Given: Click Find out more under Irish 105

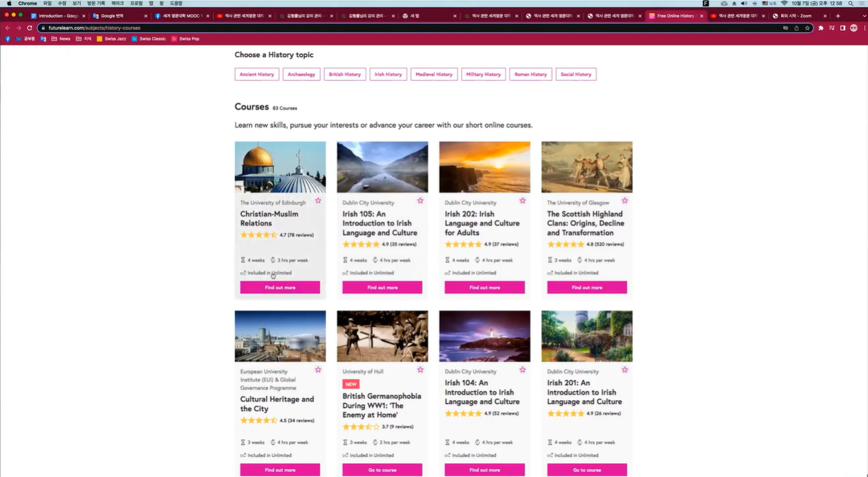Looking at the screenshot, I should point(382,287).
